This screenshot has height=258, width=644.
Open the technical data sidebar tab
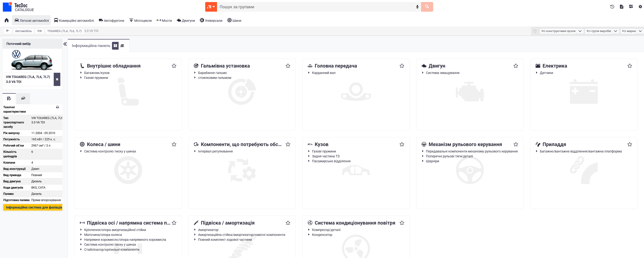(x=9, y=98)
